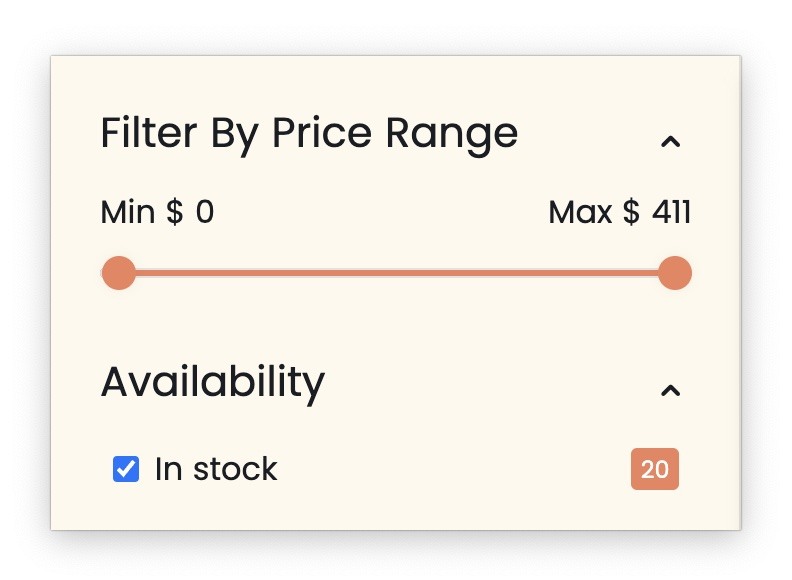Click the In stock label text
The width and height of the screenshot is (792, 580).
pyautogui.click(x=216, y=469)
